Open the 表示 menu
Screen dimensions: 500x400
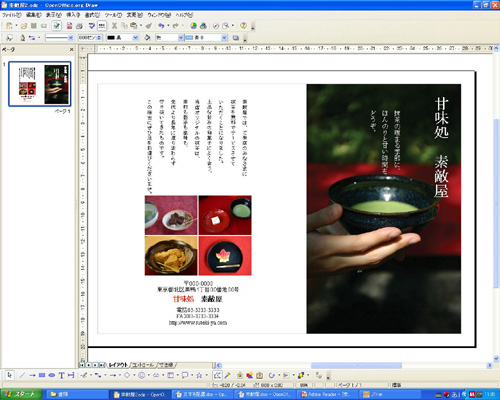pyautogui.click(x=54, y=15)
